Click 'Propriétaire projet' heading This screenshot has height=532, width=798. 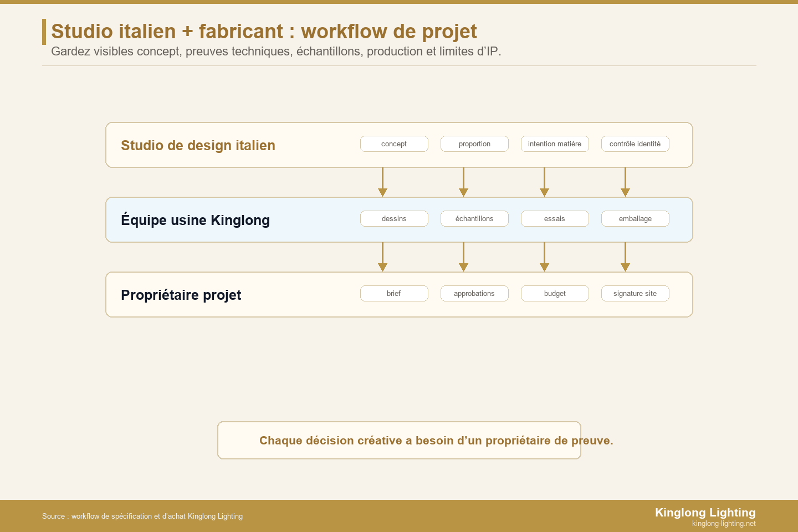point(181,295)
